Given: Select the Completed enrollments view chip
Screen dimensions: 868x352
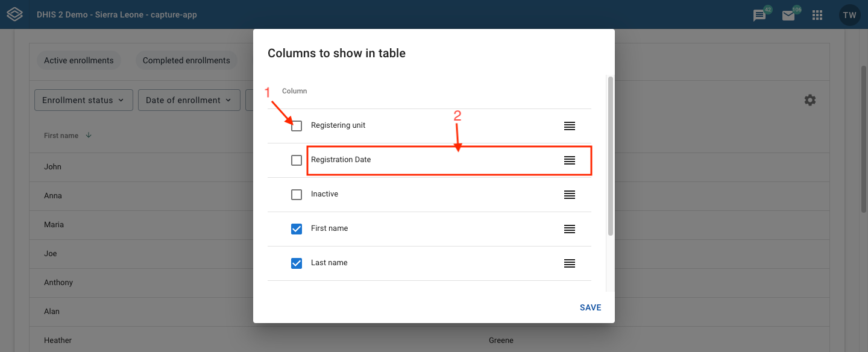Looking at the screenshot, I should click(186, 60).
